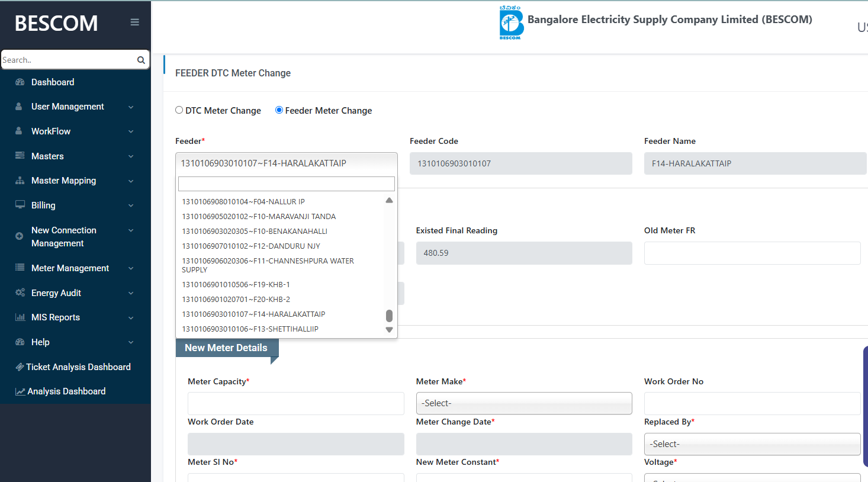Click the New Connection plus-circle icon
The height and width of the screenshot is (482, 868).
click(x=19, y=236)
